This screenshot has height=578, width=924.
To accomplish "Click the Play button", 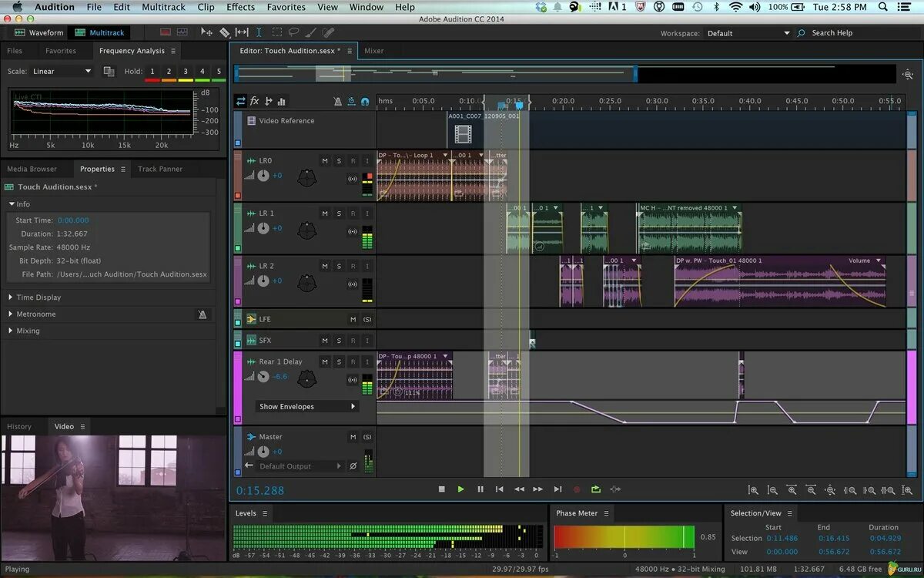I will coord(461,489).
